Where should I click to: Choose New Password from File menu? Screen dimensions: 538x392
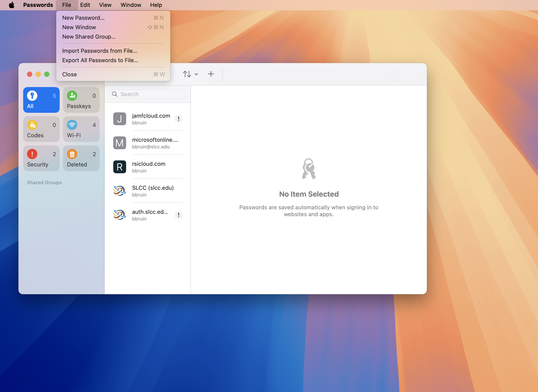tap(83, 18)
